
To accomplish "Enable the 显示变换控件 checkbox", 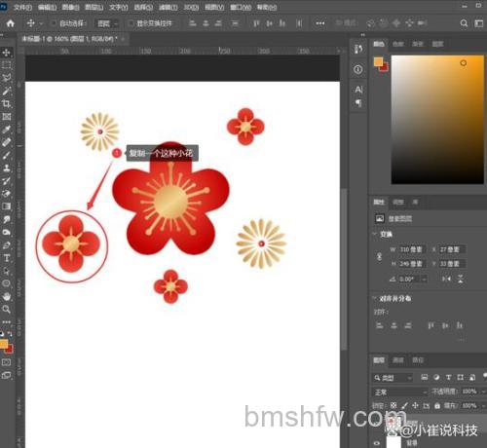I will (x=131, y=23).
